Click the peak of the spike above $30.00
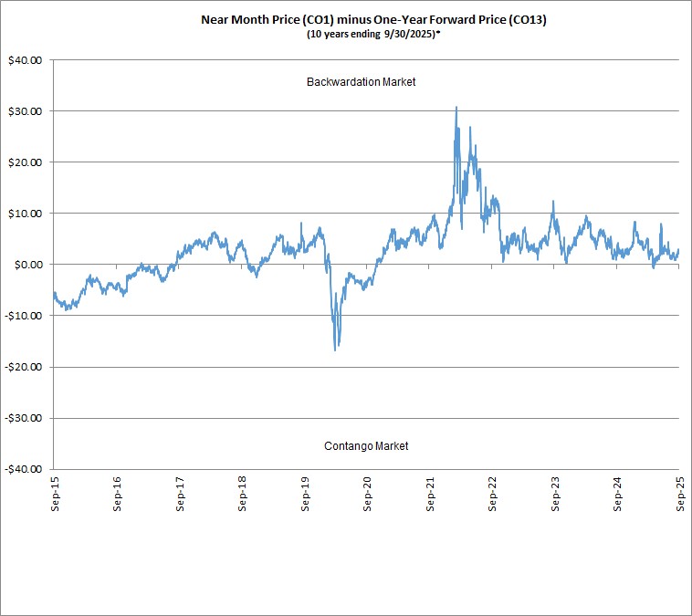 coord(456,107)
